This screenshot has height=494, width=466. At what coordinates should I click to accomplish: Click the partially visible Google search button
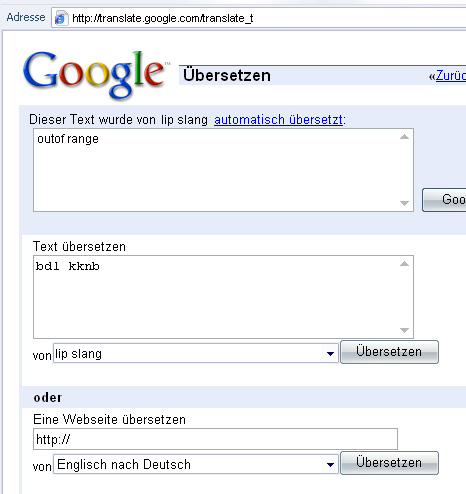click(x=444, y=200)
